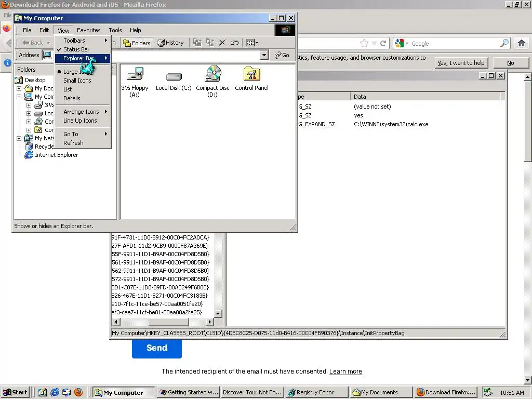Screen dimensions: 532x399
Task: Open the Go To submenu
Action: [x=83, y=134]
